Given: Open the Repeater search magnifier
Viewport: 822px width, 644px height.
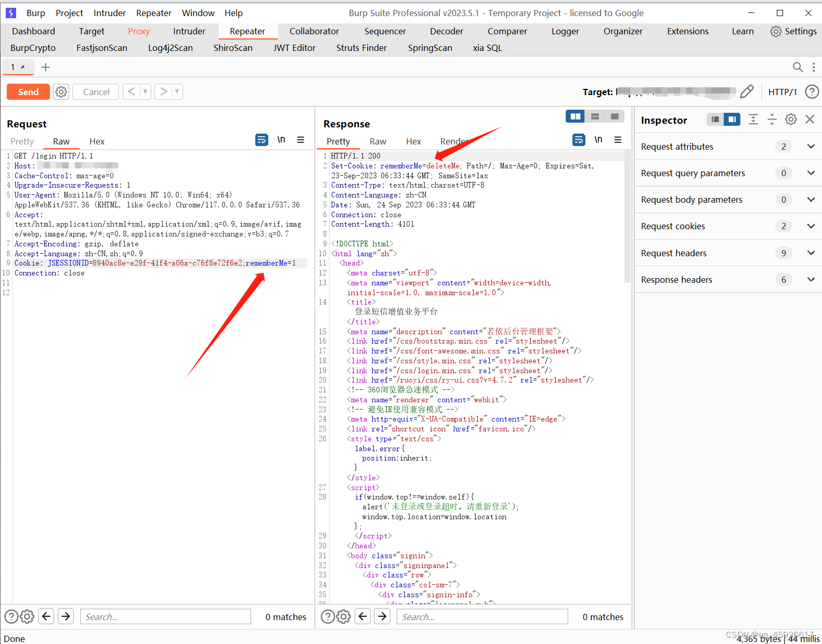Looking at the screenshot, I should coord(798,67).
